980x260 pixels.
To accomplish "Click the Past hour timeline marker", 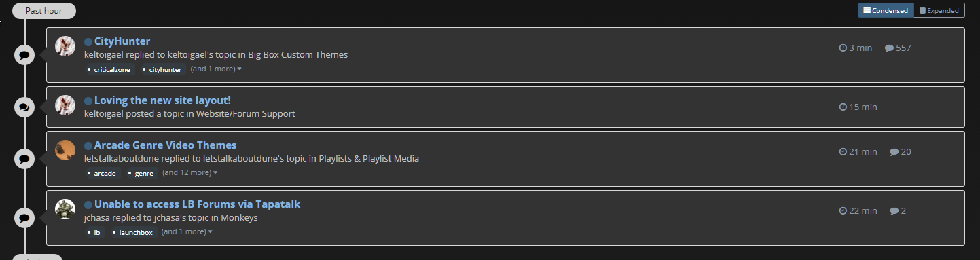I will tap(44, 11).
